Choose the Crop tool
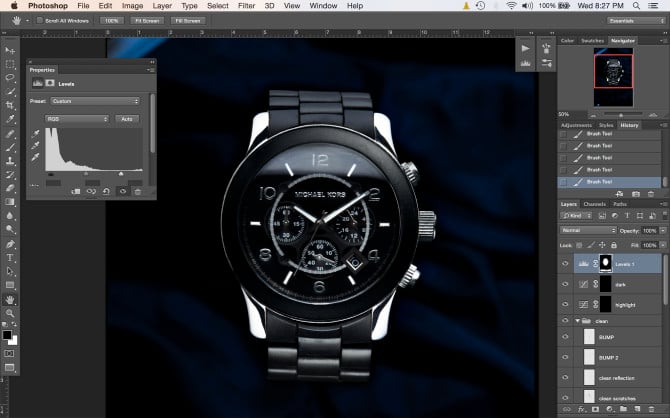Screen dimensions: 670x418 [10, 105]
